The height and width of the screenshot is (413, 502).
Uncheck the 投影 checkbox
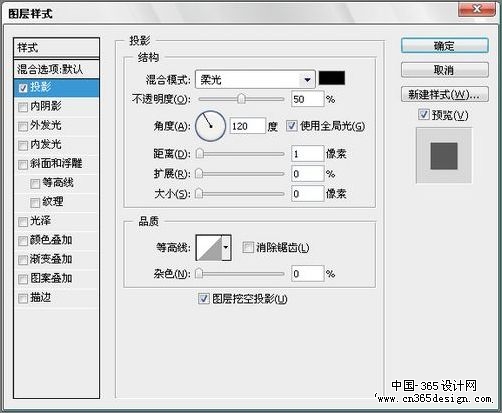[x=23, y=88]
